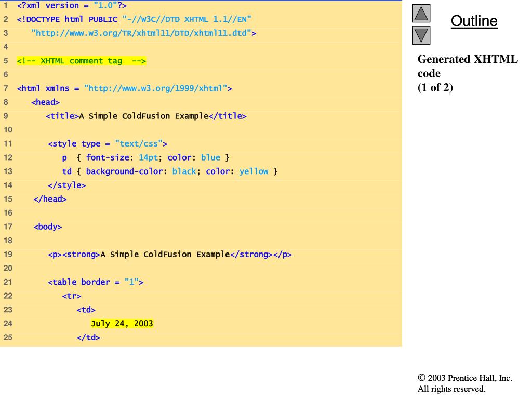Screen dimensions: 532x399
Task: Click the (1 of 2) page indicator
Action: pos(435,87)
